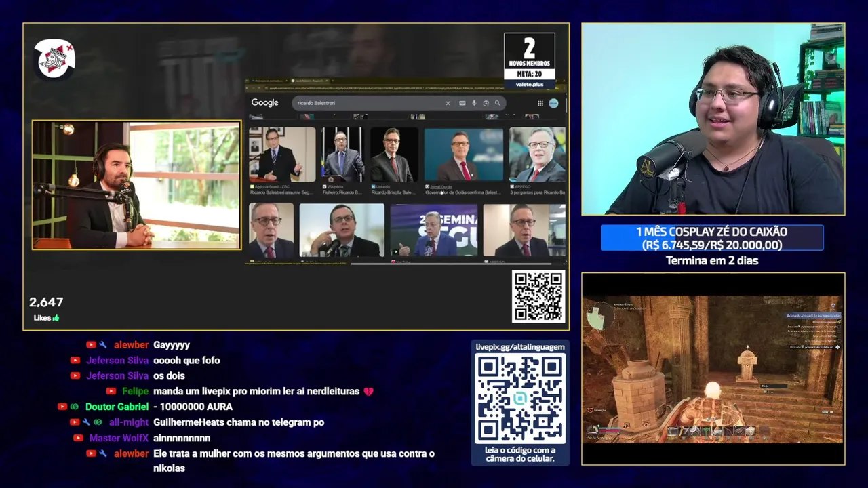Click the '2 Novos Membros' goal badge
868x488 pixels.
(530, 56)
